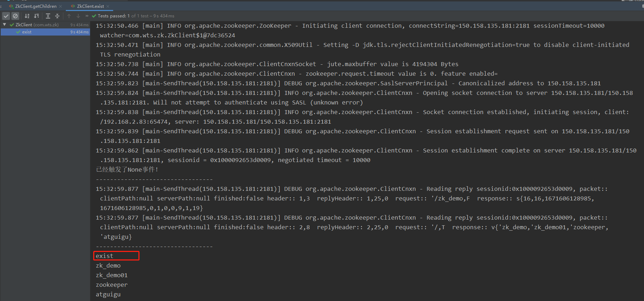Click the '已经触发了None事件!' console line

[x=127, y=170]
